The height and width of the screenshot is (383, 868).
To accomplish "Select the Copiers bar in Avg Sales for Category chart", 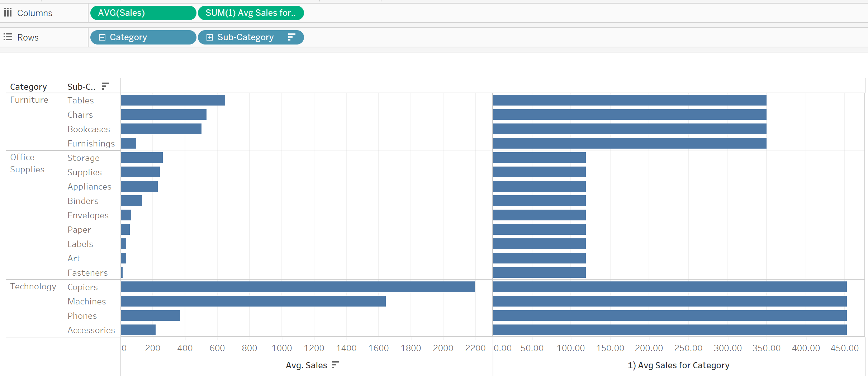I will (670, 287).
